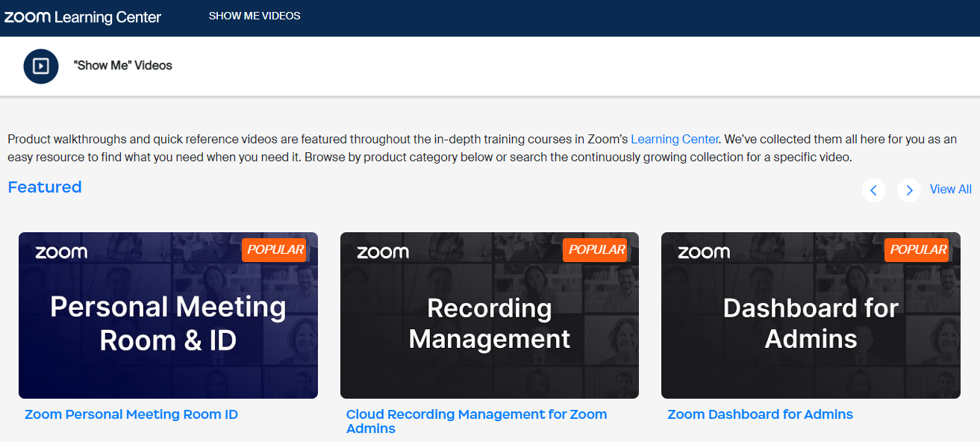Click the round video play icon

(41, 66)
